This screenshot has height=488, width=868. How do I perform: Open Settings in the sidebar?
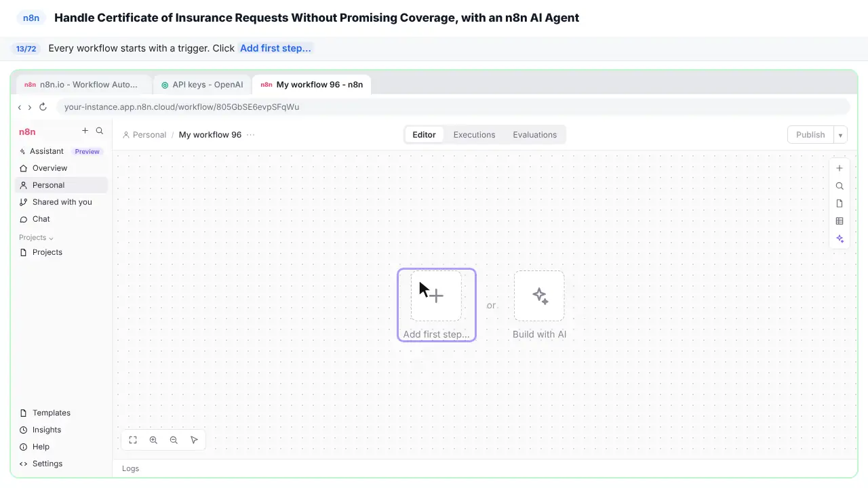point(61,464)
